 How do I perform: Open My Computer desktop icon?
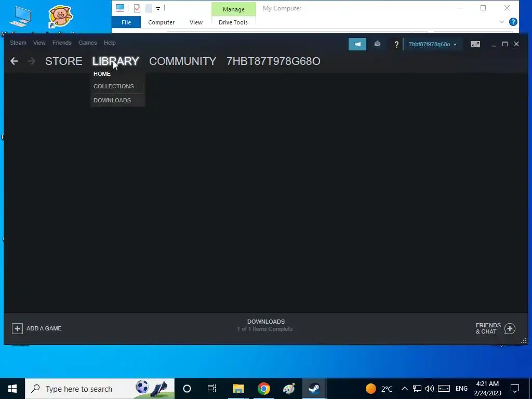[21, 16]
